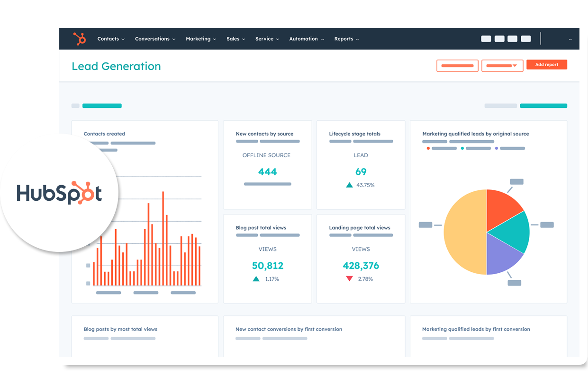Open the Contacts created report
The height and width of the screenshot is (385, 588).
(104, 134)
